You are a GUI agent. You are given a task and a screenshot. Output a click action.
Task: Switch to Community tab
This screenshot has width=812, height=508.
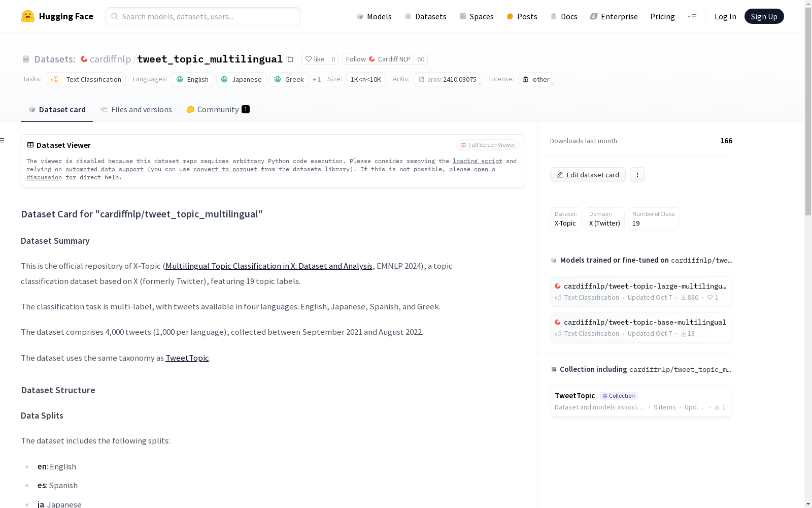(218, 109)
